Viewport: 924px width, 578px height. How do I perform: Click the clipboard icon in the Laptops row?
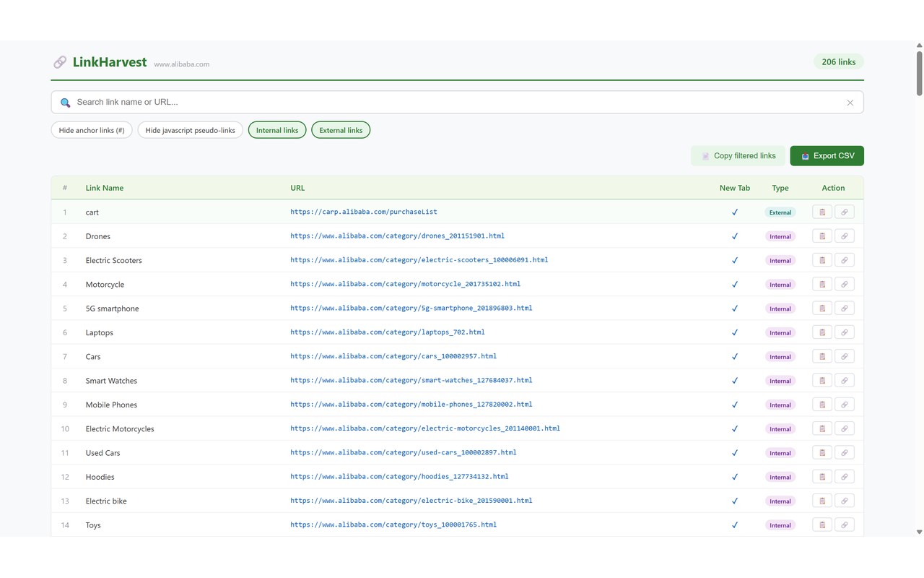822,332
